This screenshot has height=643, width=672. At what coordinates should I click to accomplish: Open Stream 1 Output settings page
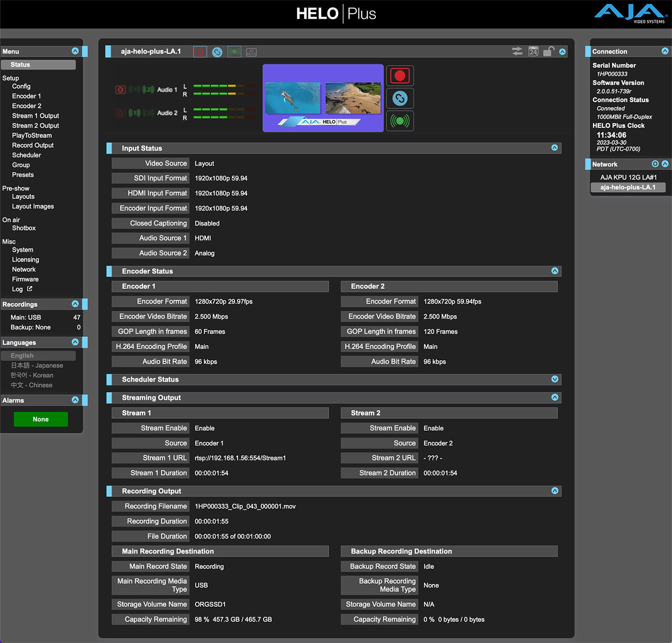click(35, 116)
